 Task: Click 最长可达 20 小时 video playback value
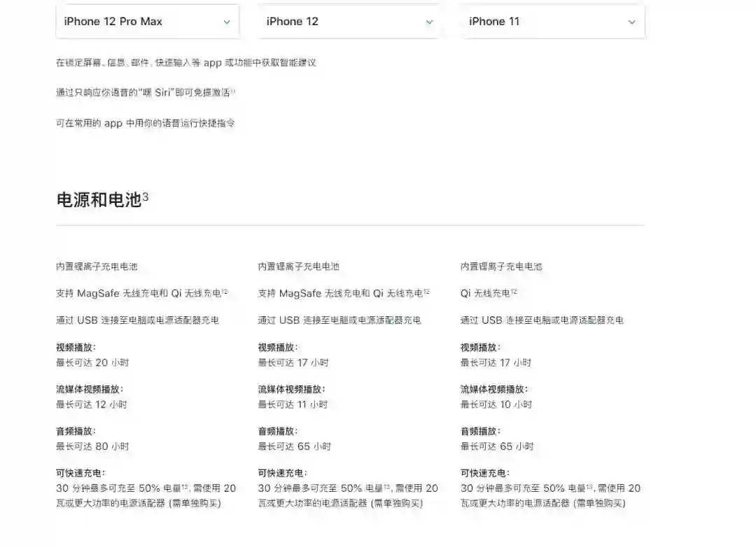[92, 362]
